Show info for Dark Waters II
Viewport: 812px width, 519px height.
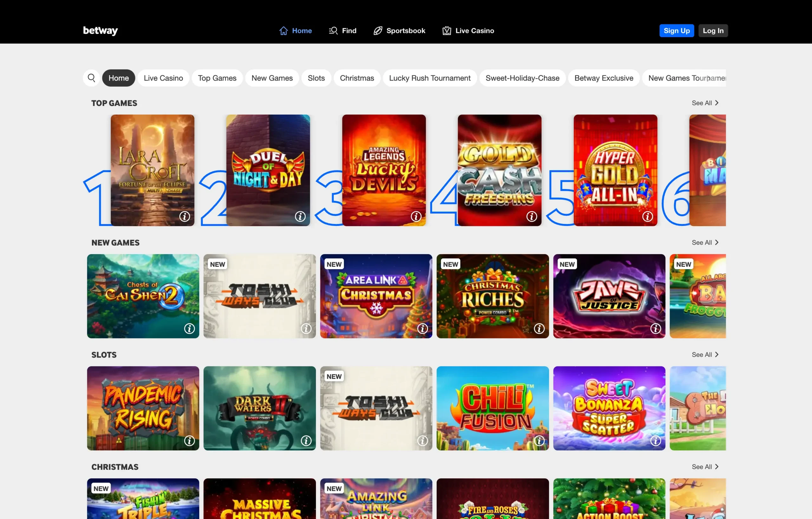pos(306,441)
